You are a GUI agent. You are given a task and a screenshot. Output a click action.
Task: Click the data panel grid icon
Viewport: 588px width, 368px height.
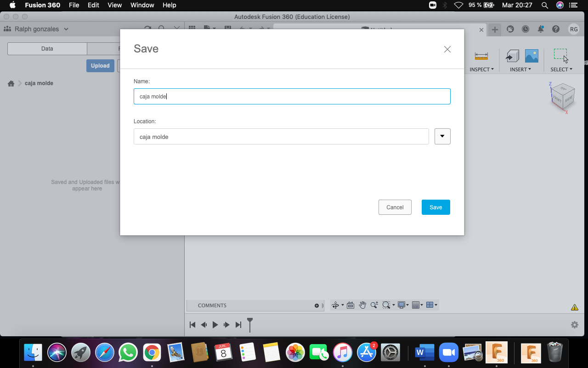pyautogui.click(x=192, y=28)
